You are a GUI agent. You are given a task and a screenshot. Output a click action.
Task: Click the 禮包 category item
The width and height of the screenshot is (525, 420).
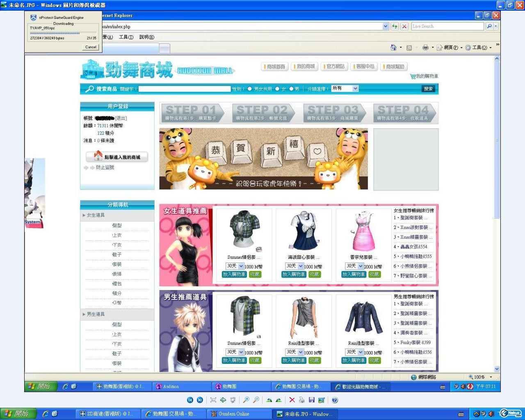(117, 283)
